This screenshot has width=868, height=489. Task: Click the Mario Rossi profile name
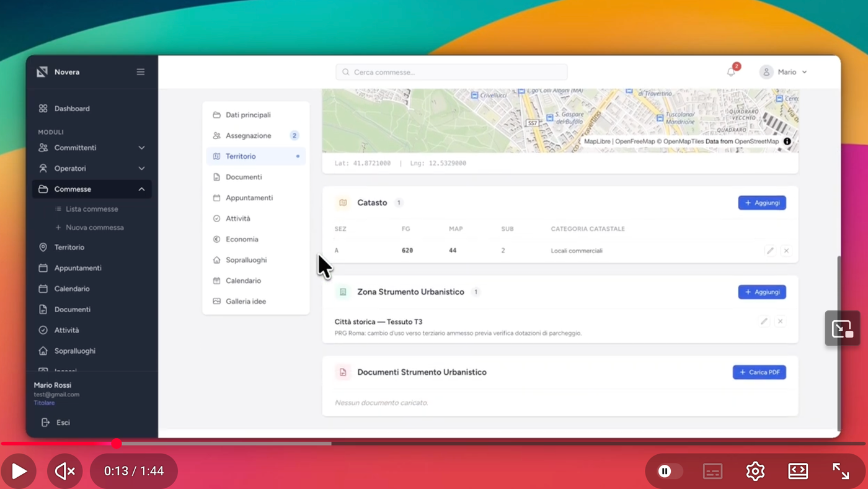53,385
